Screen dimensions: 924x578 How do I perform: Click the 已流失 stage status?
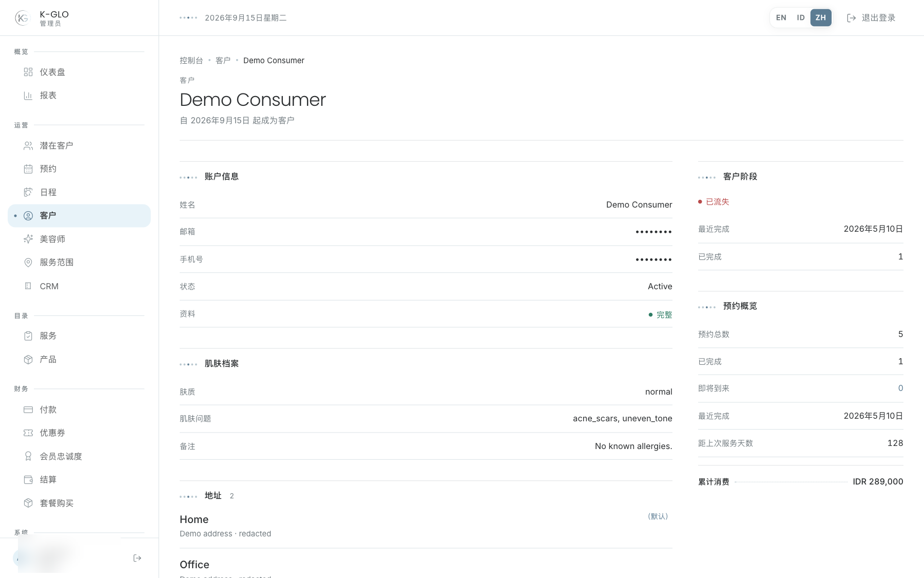(714, 202)
